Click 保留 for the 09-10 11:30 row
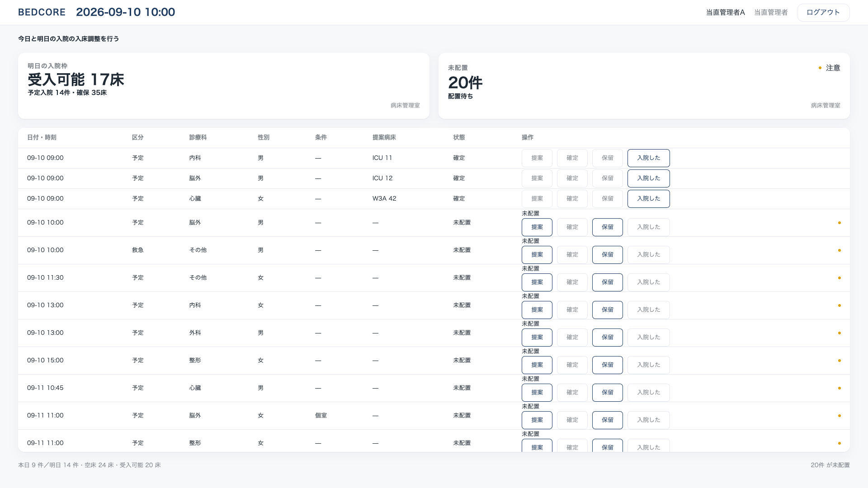 (607, 282)
